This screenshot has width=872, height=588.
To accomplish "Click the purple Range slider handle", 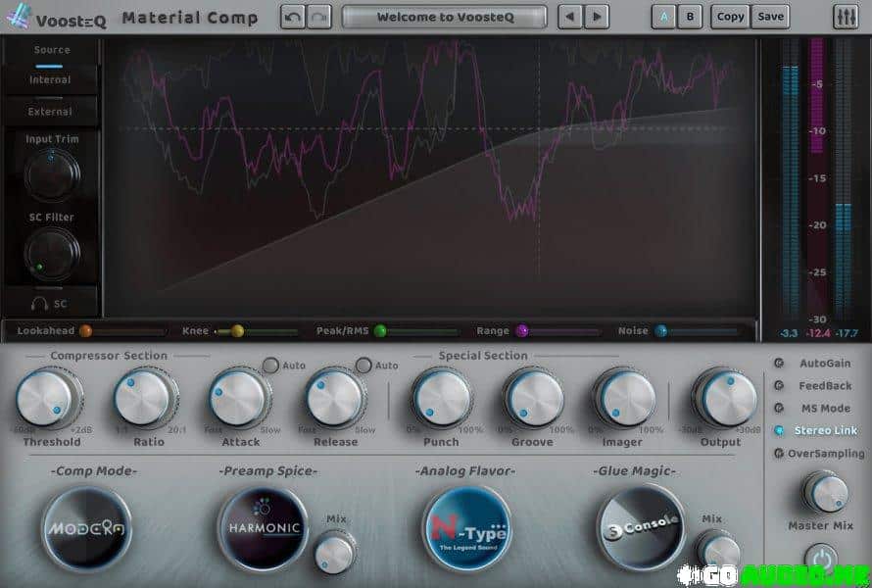I will coord(521,331).
